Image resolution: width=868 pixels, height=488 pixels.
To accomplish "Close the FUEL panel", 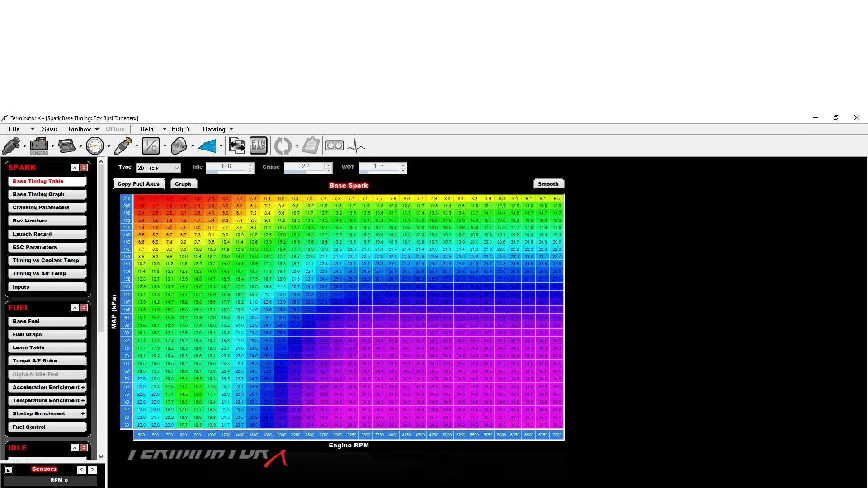I will (84, 308).
